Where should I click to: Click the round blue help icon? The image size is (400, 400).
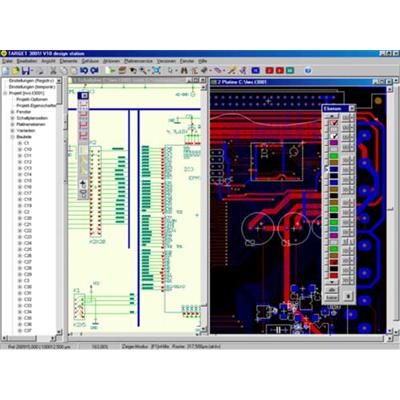pos(308,71)
